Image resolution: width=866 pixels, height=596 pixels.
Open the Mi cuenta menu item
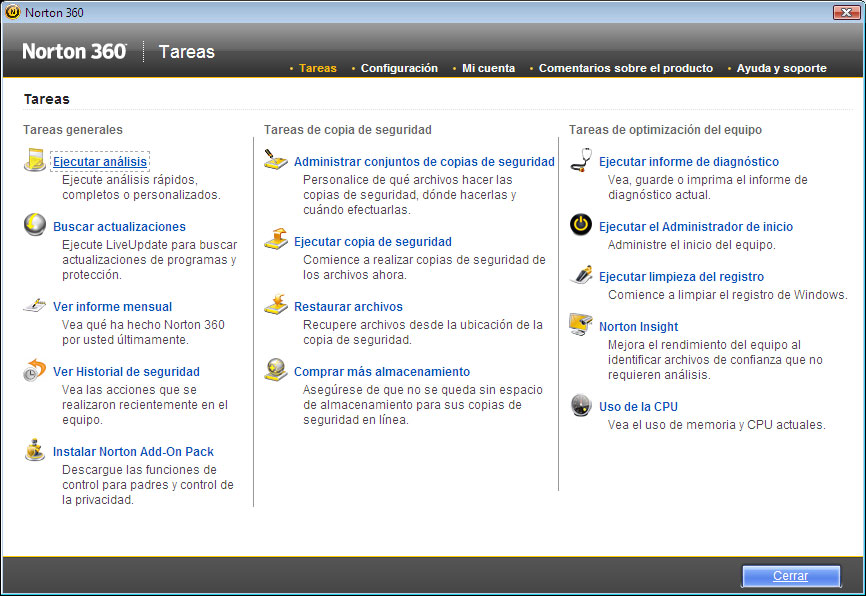488,69
